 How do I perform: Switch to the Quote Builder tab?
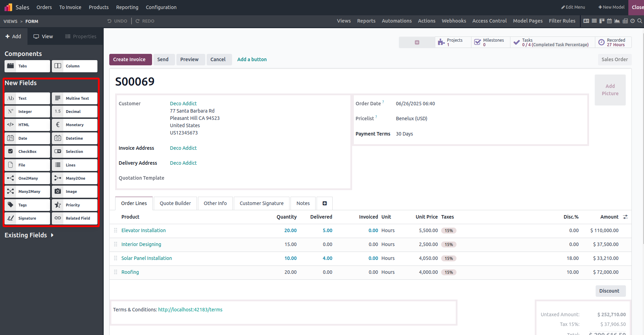click(x=175, y=203)
